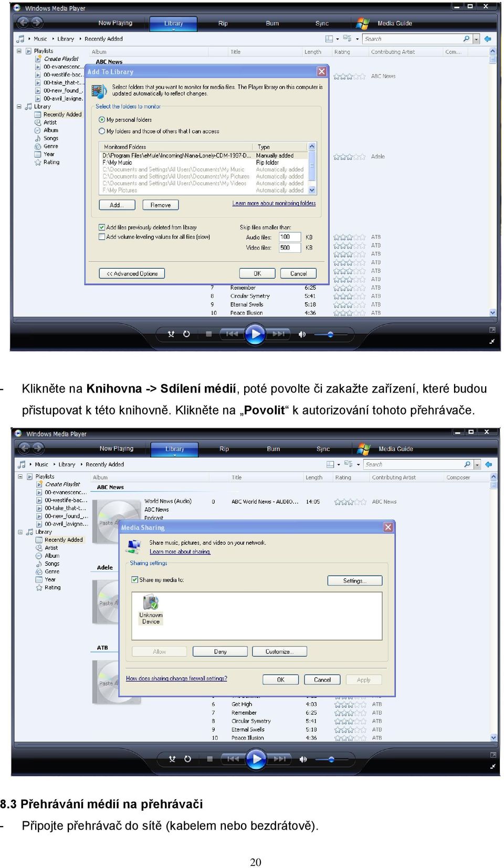Skip to previous track in lower player
The image size is (504, 868).
(x=233, y=759)
